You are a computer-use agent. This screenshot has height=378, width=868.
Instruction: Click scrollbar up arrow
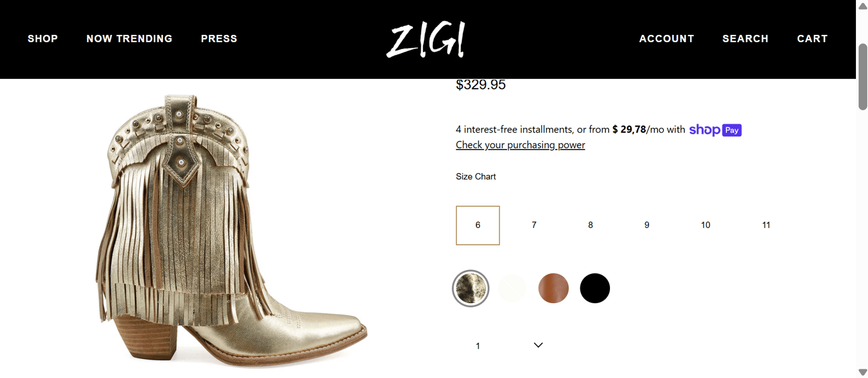863,5
